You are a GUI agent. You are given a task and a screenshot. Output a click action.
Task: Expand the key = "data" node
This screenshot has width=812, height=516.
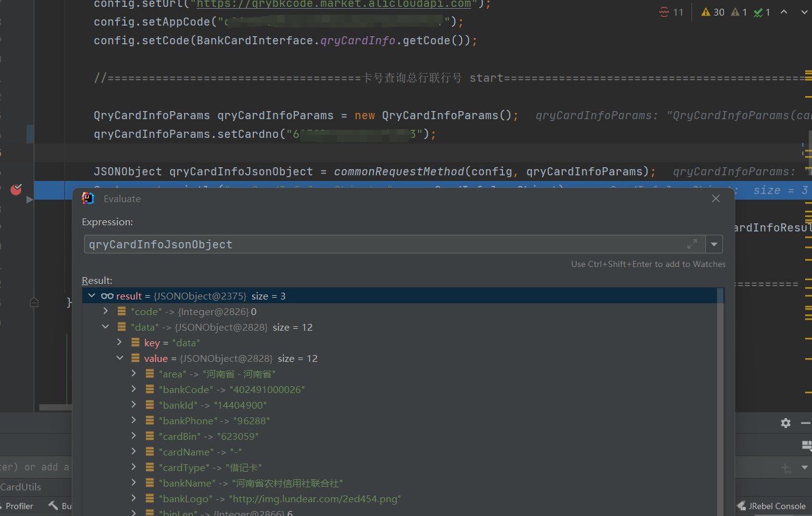[x=119, y=343]
